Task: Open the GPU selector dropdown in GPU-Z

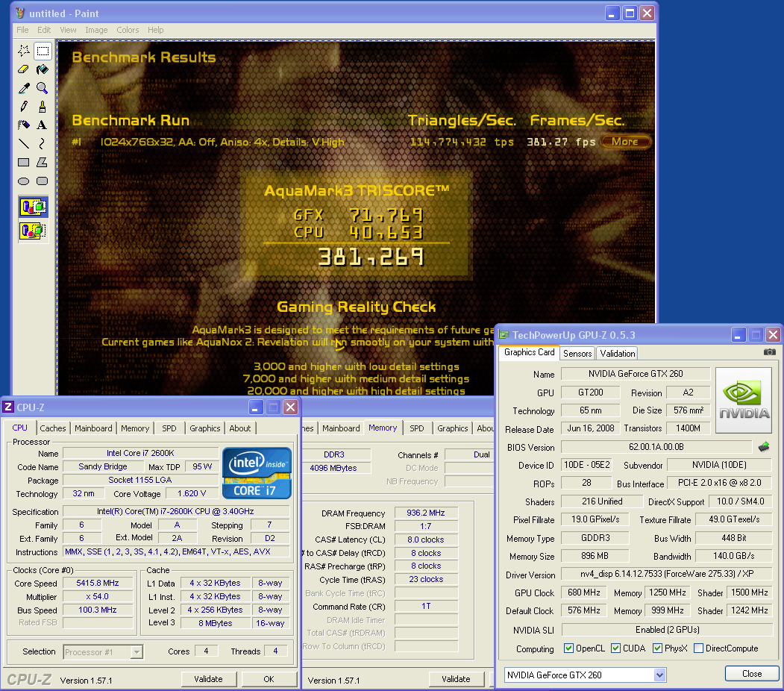Action: (x=659, y=675)
